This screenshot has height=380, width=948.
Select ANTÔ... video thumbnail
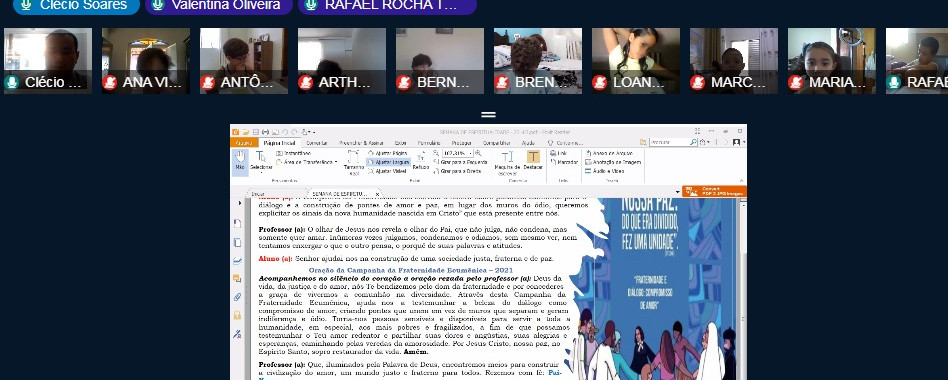[244, 61]
